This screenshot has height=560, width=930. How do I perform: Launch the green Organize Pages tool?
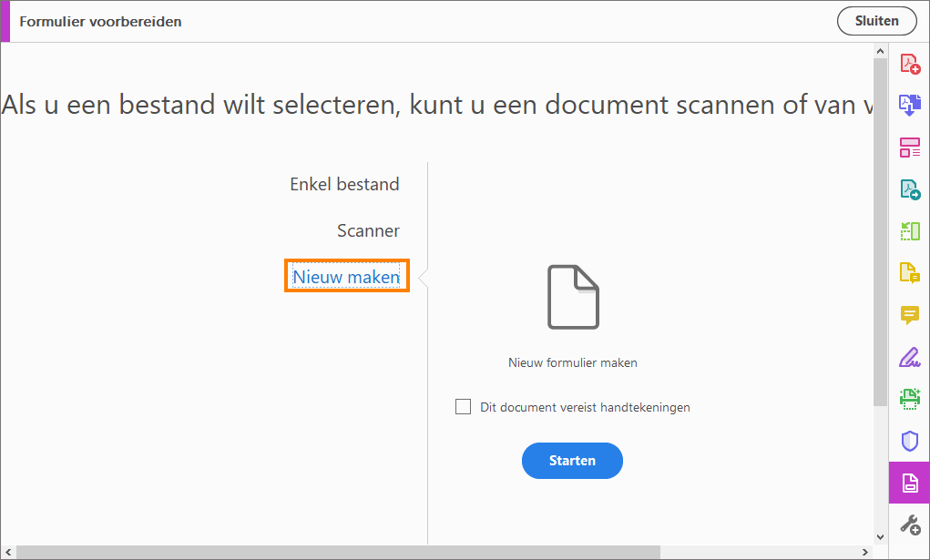(909, 231)
